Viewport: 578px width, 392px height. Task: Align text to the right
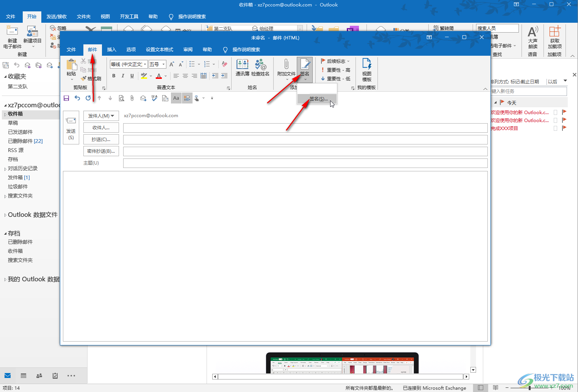point(194,76)
